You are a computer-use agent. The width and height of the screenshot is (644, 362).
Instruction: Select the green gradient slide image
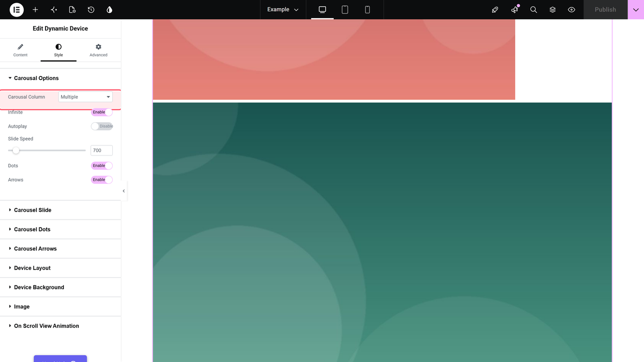382,232
